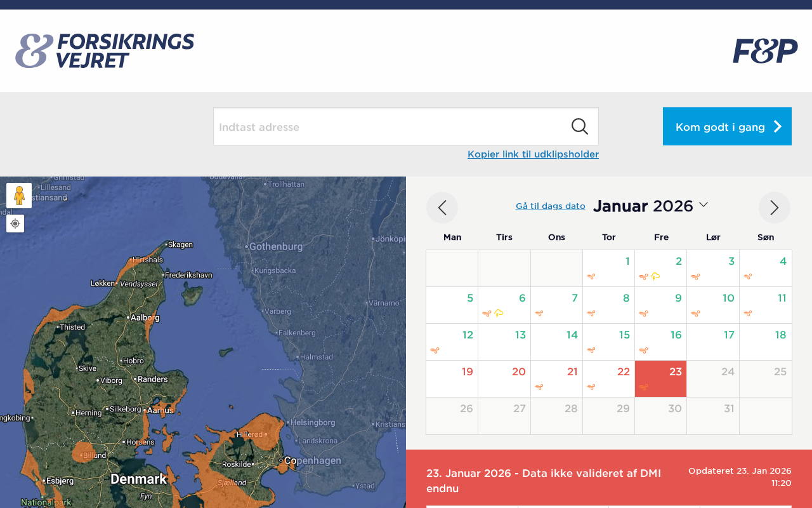This screenshot has height=508, width=812.
Task: Click 'Kopier link til udklipsholder' link
Action: coord(533,154)
